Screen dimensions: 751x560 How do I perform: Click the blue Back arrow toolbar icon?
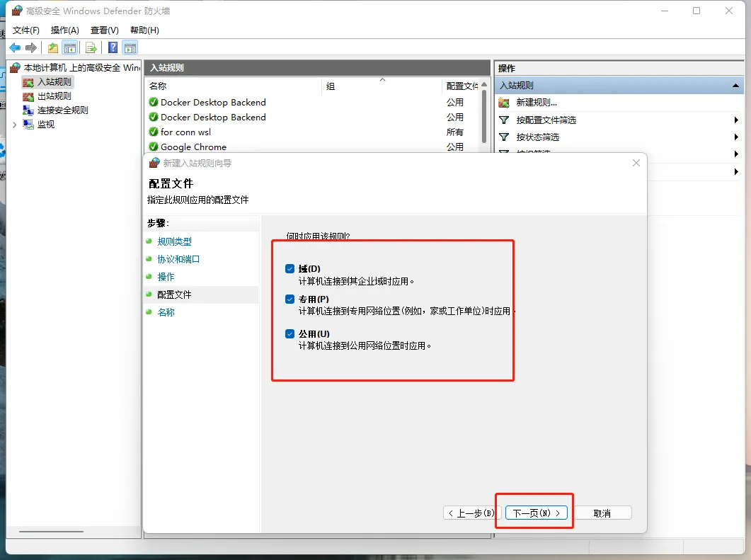pos(15,48)
